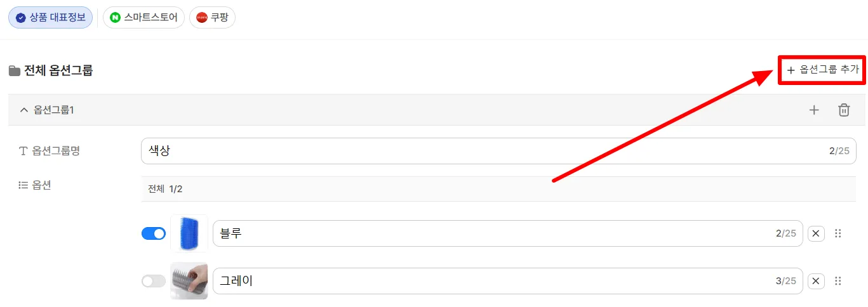Screen dimensions: 868x307
Task: Click the gray comb product thumbnail
Action: (x=189, y=281)
